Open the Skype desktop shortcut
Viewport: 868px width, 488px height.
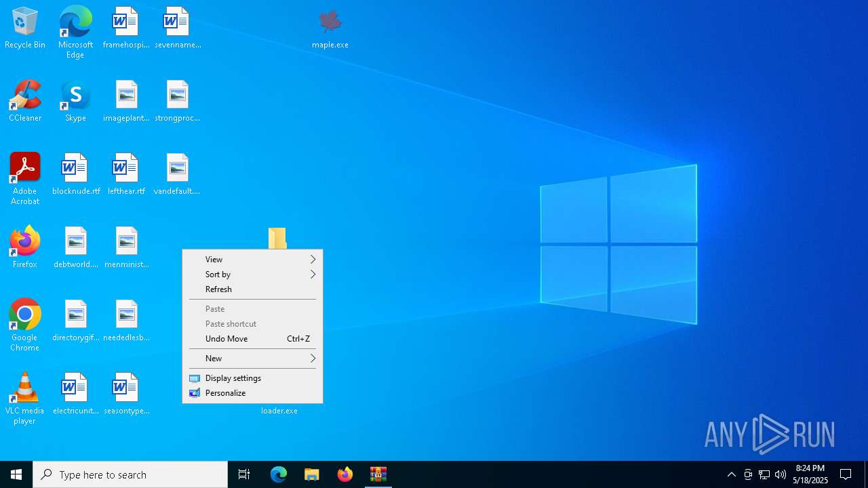pyautogui.click(x=75, y=102)
